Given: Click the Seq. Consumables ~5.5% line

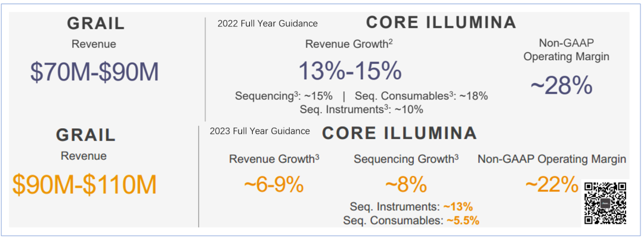Looking at the screenshot, I should (x=411, y=221).
